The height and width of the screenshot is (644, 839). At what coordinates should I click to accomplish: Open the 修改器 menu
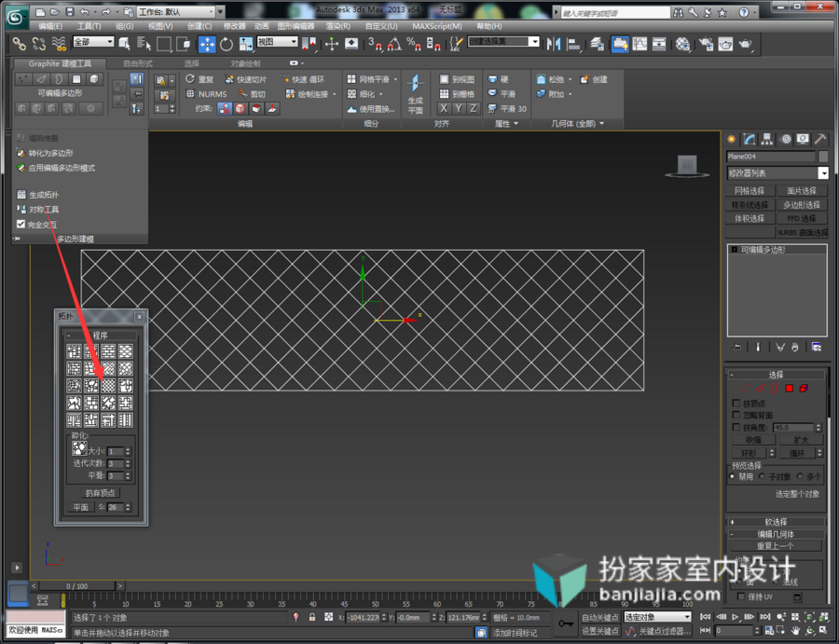pos(234,26)
